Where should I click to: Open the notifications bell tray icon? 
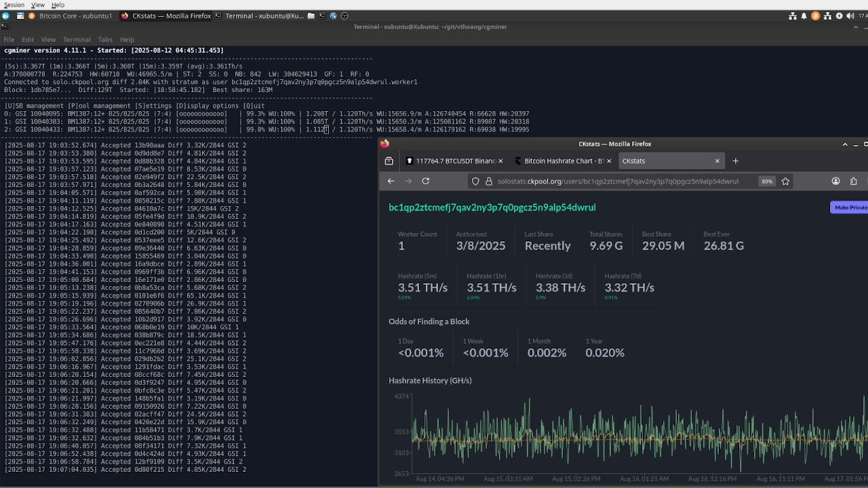click(x=804, y=16)
